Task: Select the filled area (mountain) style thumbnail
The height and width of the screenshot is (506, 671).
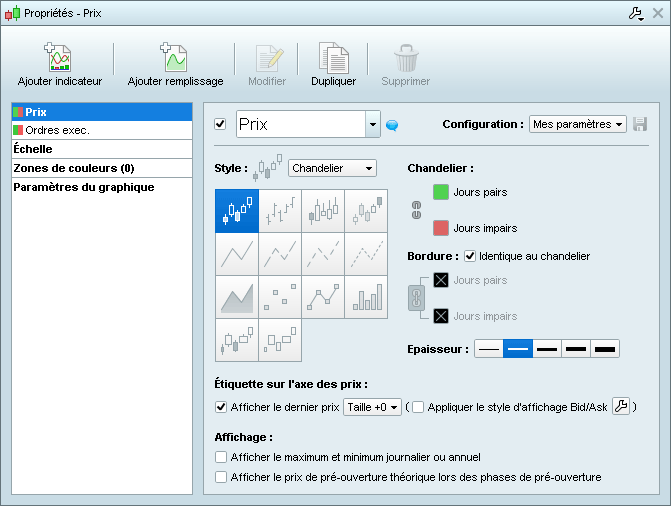Action: click(237, 297)
